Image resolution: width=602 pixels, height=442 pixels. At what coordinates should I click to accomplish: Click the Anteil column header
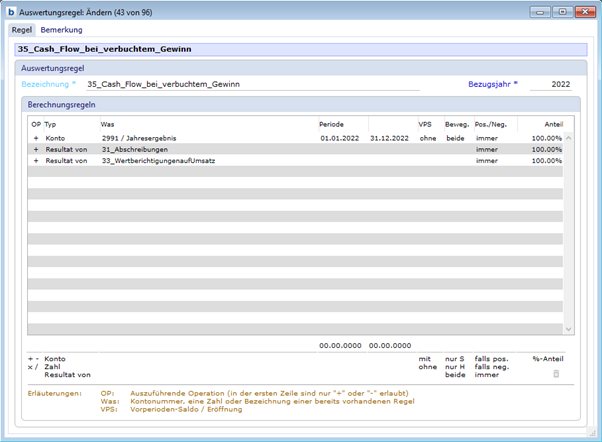[x=553, y=124]
